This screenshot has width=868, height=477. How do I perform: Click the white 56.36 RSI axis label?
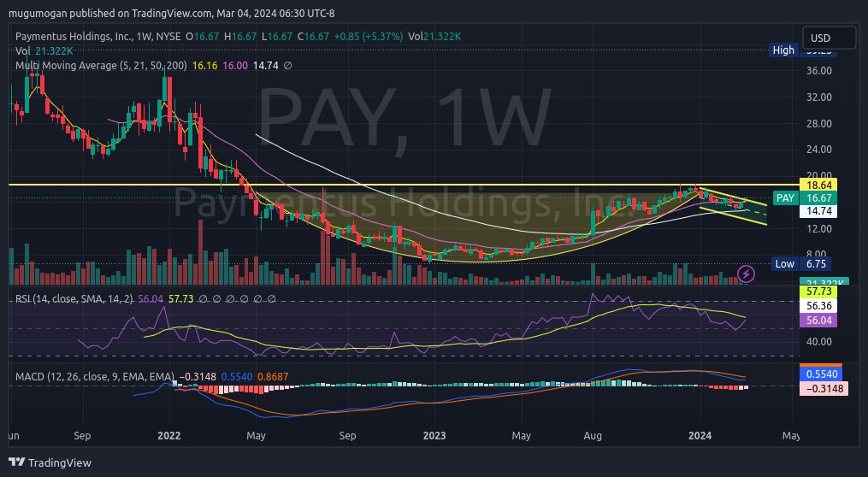tap(818, 306)
